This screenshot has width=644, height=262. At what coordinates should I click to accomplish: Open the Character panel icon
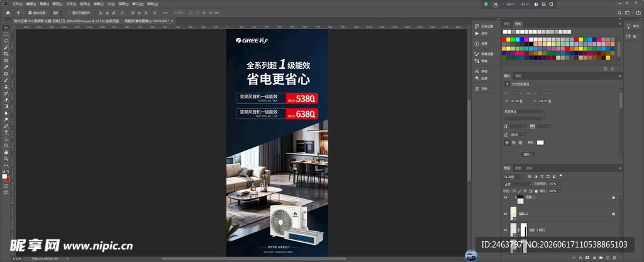pos(477,71)
